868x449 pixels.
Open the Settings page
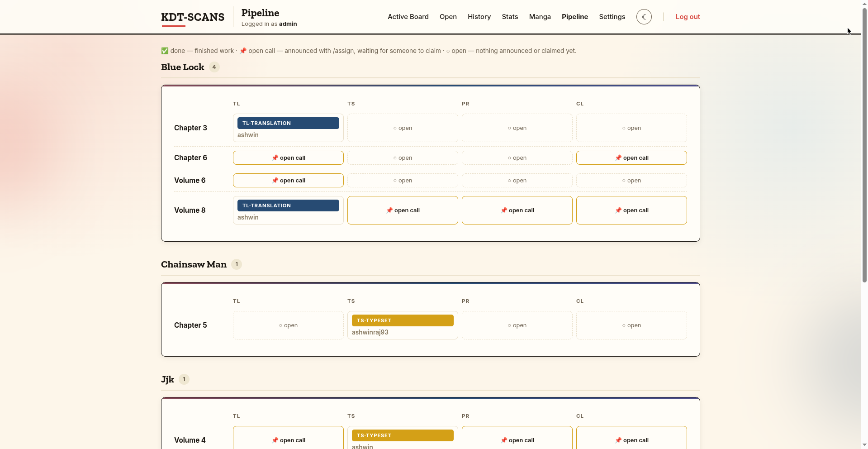click(612, 17)
